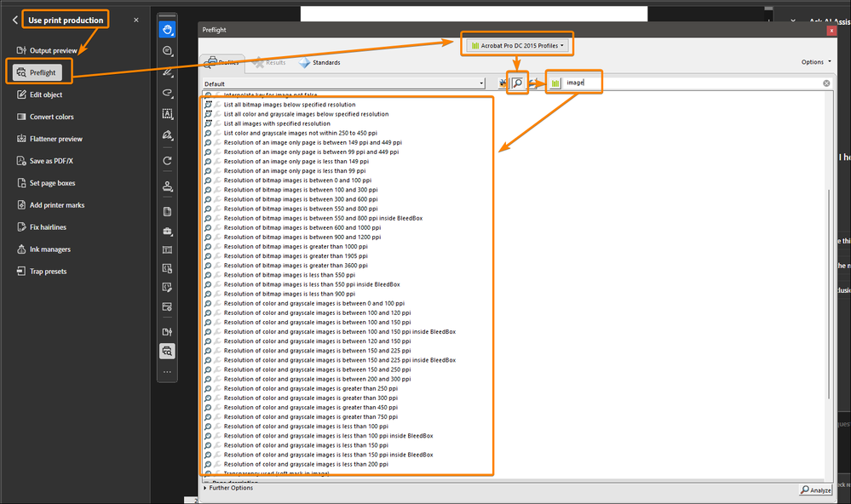Select the freehand lasso draw tool
Viewport: 851px width, 504px height.
(167, 93)
